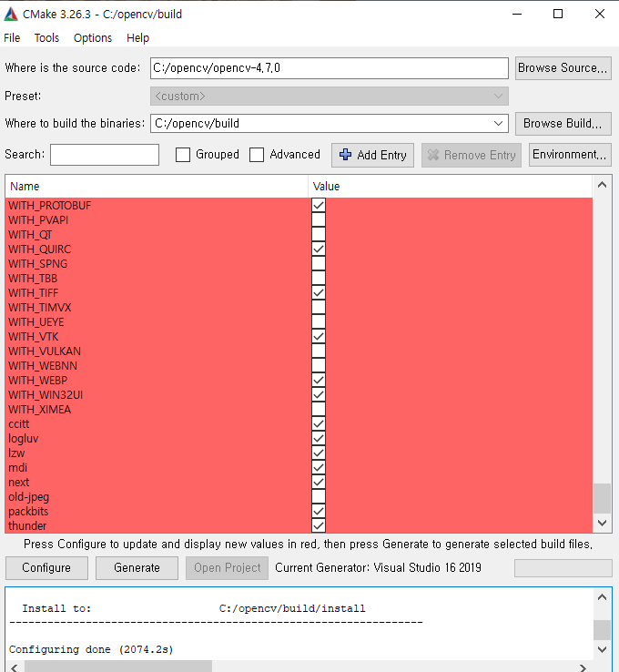Uncheck the next value checkbox
The width and height of the screenshot is (619, 672).
(319, 482)
